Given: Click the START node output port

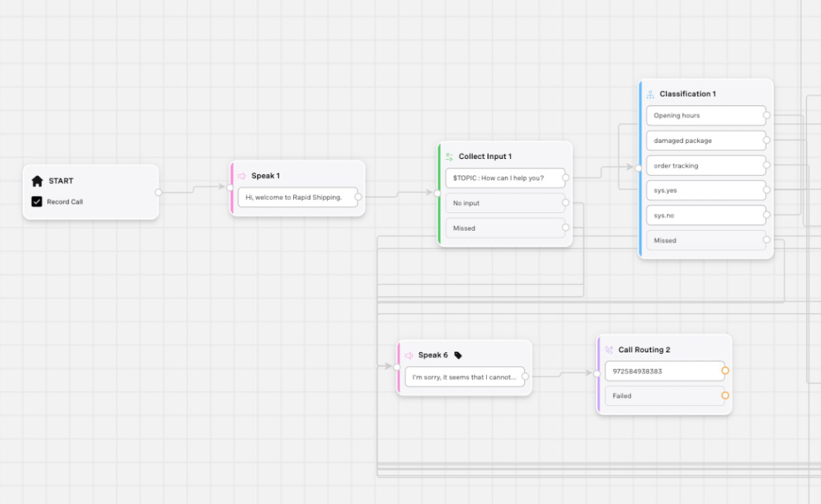Looking at the screenshot, I should (x=158, y=193).
